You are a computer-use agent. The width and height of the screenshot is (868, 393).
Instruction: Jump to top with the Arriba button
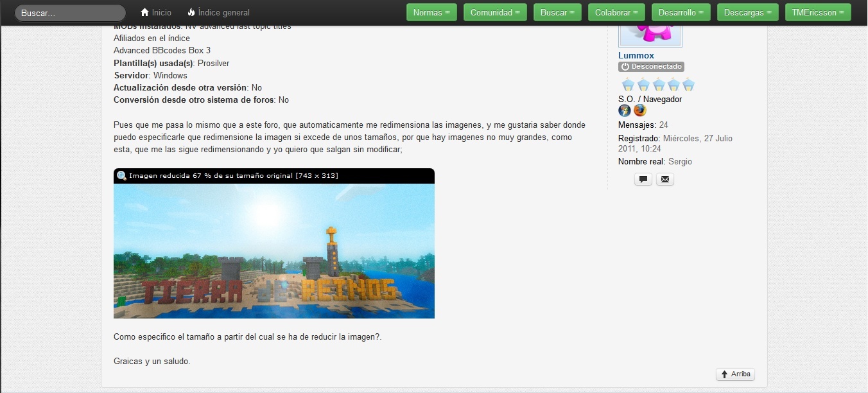735,374
